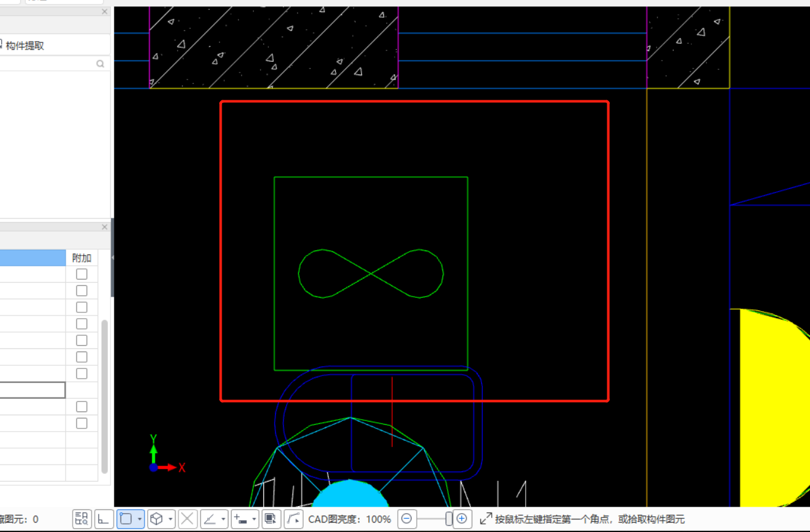
Task: Pick the cyan filled circle element
Action: click(350, 495)
